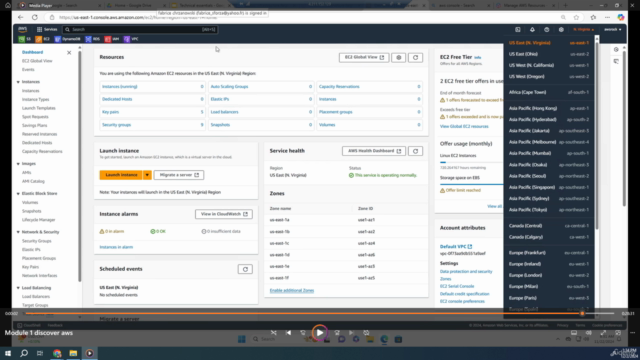Open Enable additional Zones link

pyautogui.click(x=292, y=290)
